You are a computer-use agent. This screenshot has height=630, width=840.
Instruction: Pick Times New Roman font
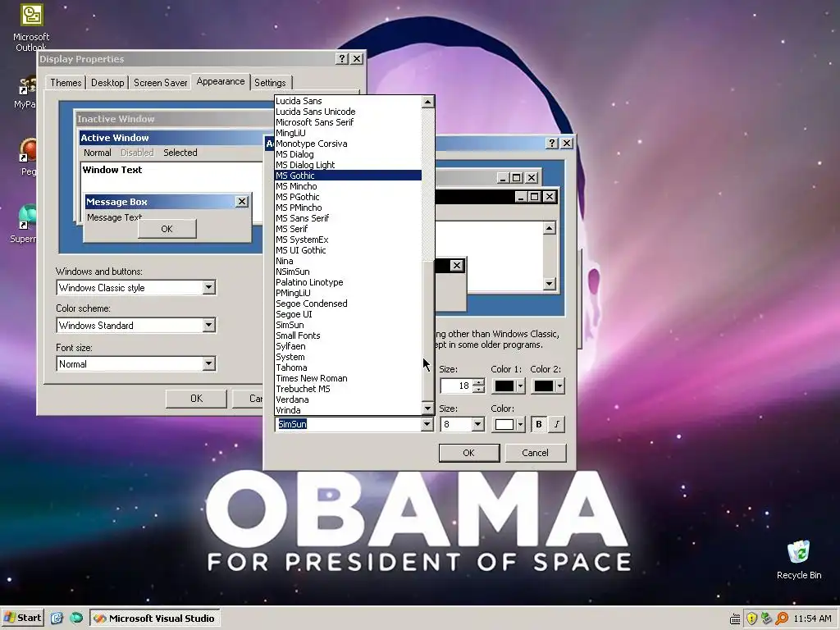348,378
